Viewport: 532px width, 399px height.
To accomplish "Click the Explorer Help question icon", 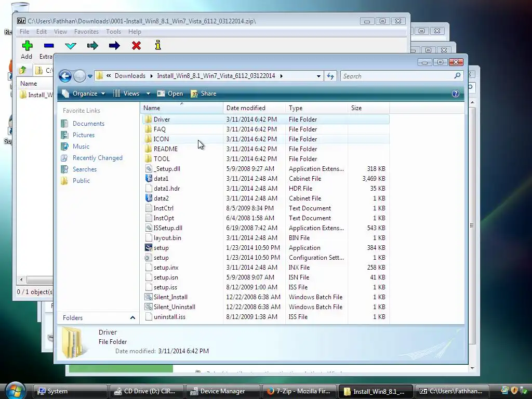I will pos(455,94).
